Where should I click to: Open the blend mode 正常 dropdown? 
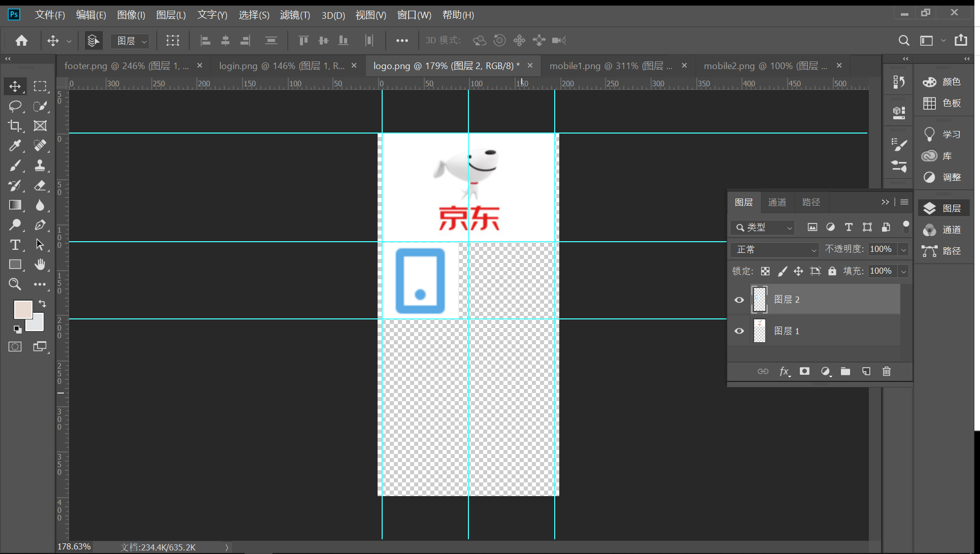[x=774, y=249]
